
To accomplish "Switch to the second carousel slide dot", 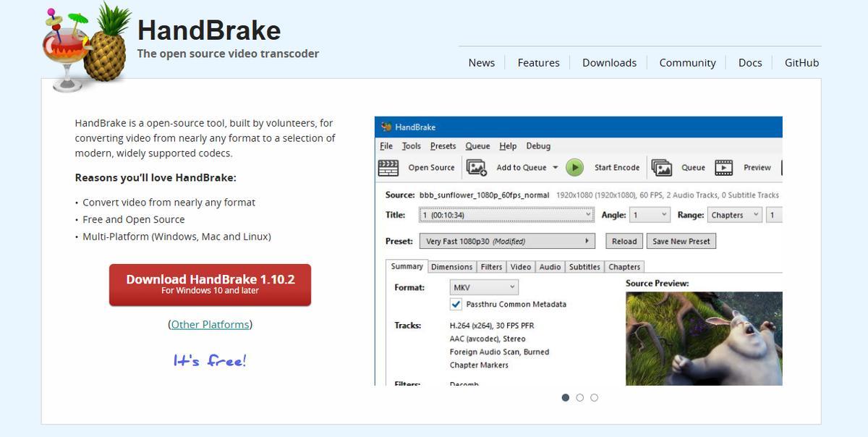I will click(x=579, y=397).
